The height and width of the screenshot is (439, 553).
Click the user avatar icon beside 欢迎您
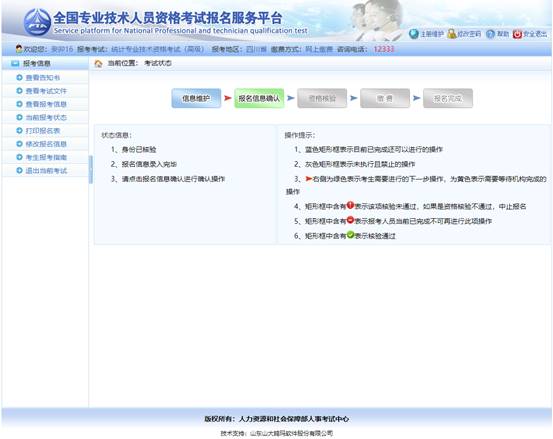click(x=19, y=49)
